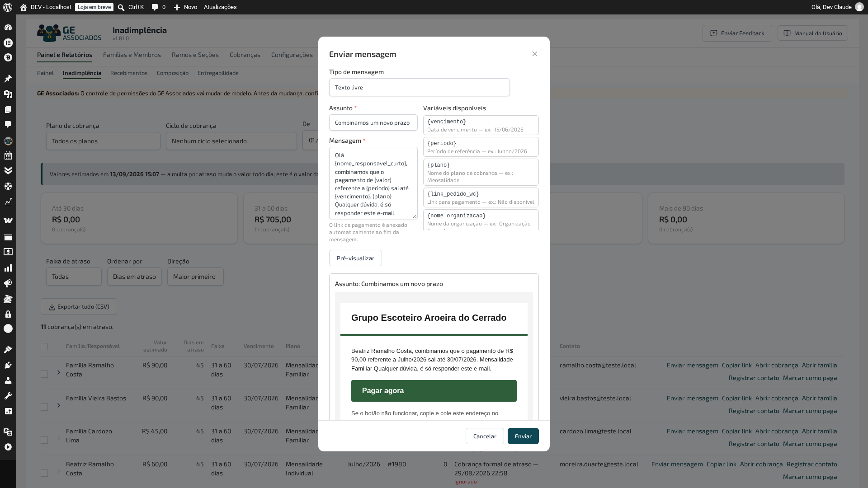This screenshot has width=868, height=488.
Task: Switch to Cobranças tab
Action: (x=245, y=55)
